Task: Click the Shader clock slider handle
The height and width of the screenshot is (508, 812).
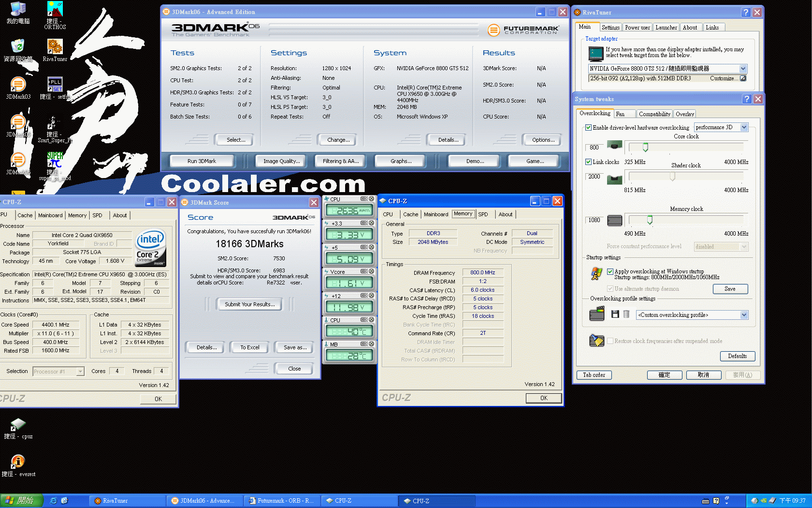Action: pos(672,177)
